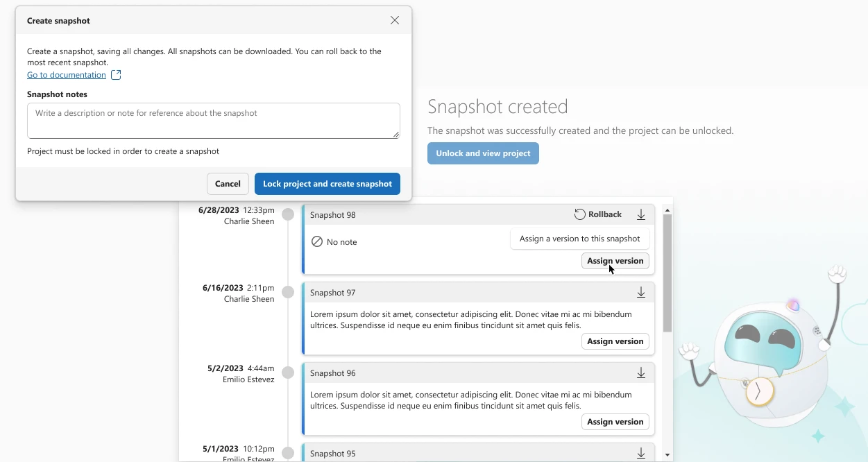Click the Assign a version tooltip
Viewport: 868px width, 462px height.
coord(580,239)
